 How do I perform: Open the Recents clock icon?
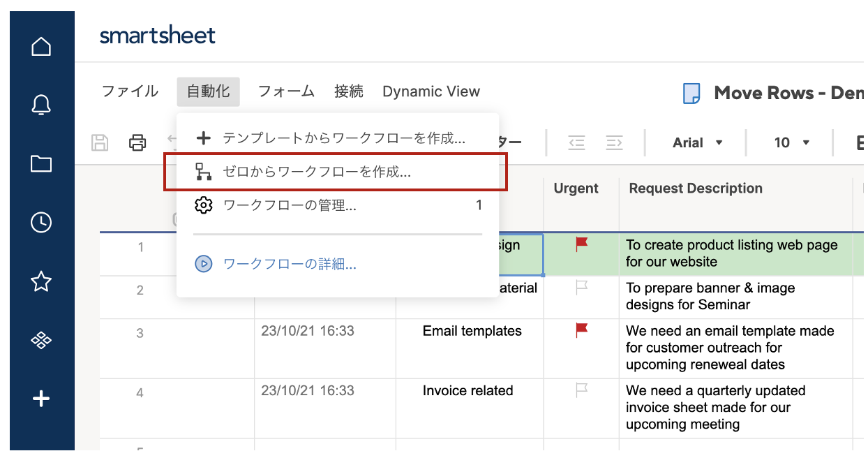[x=41, y=223]
